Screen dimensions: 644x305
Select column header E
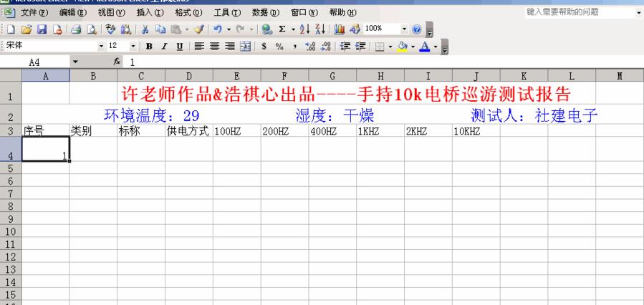tap(237, 75)
